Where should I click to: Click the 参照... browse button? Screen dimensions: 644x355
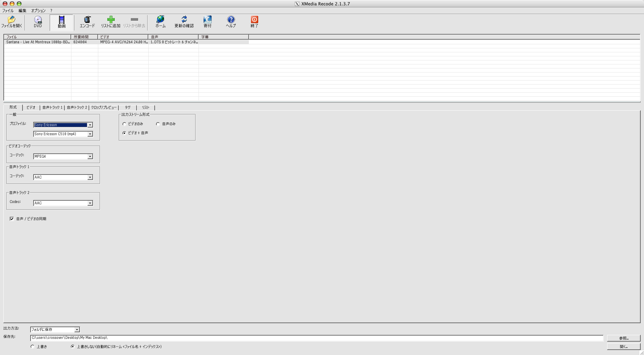tap(624, 338)
